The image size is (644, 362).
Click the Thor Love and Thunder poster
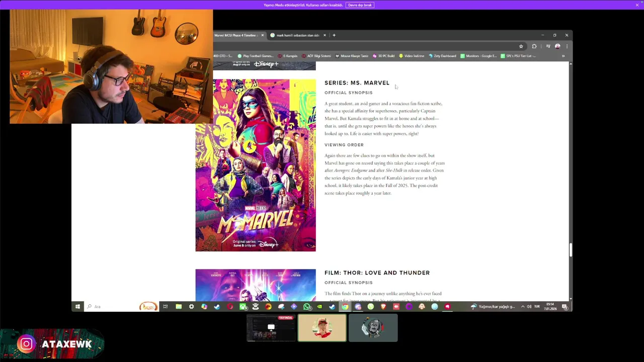coord(256,285)
